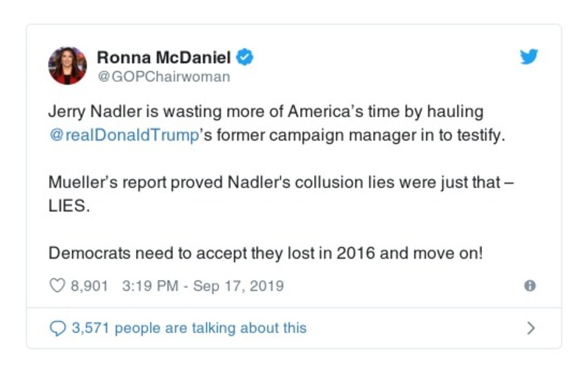Click the capitalized word "LIES."
Image resolution: width=588 pixels, height=378 pixels.
pyautogui.click(x=68, y=207)
